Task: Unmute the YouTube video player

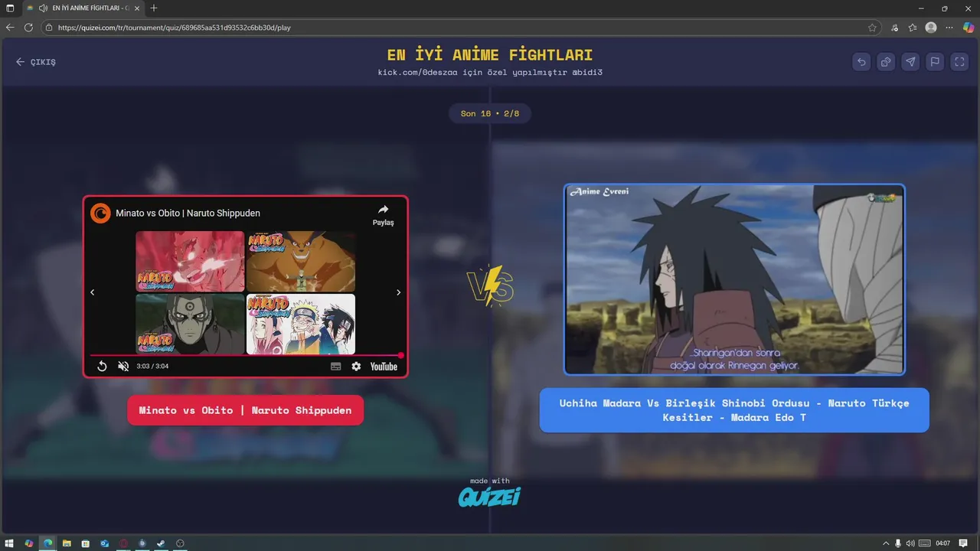Action: (123, 367)
